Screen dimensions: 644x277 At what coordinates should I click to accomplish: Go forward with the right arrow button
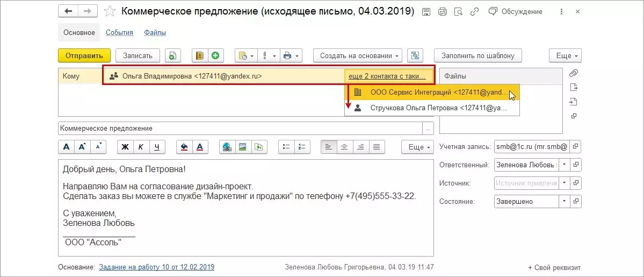coord(88,11)
